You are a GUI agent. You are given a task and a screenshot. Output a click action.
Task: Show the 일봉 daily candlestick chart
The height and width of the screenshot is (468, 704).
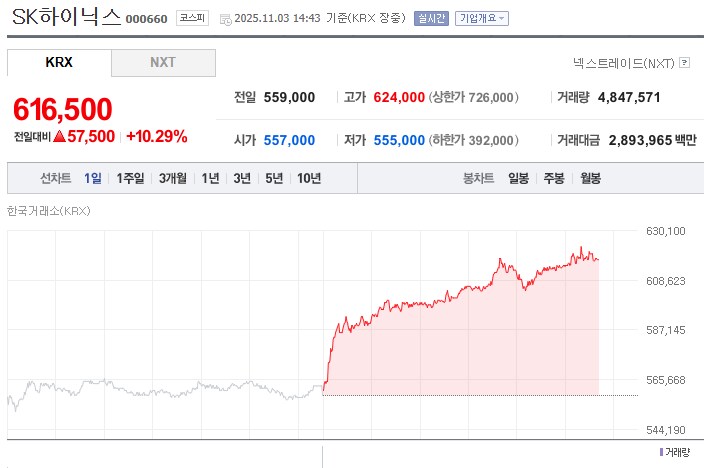click(x=518, y=178)
